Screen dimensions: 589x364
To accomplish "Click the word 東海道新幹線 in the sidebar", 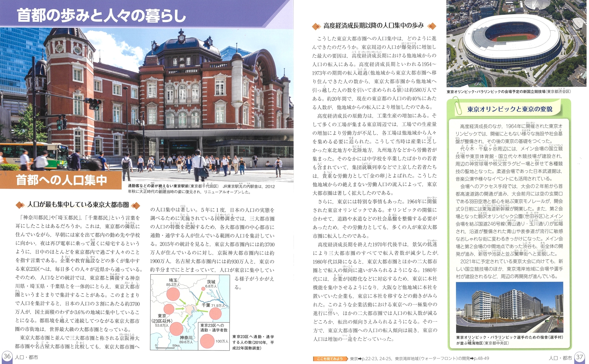I will pyautogui.click(x=496, y=209).
